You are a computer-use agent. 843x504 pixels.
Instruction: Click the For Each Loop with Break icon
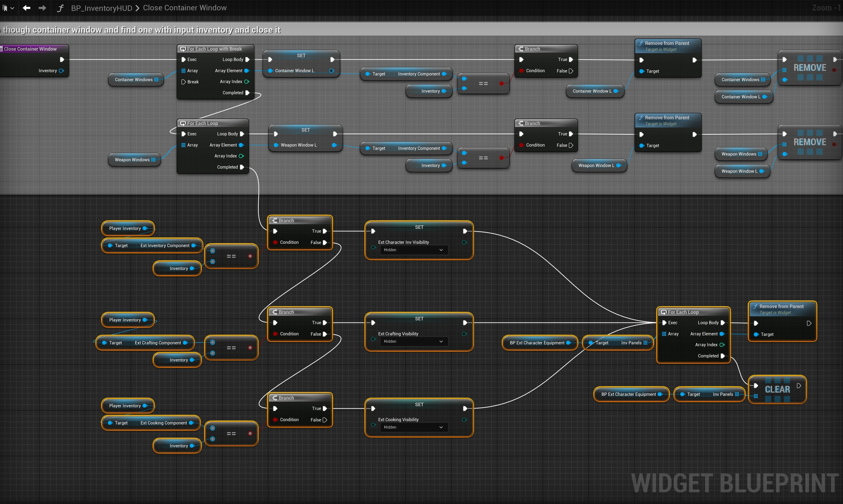[x=183, y=49]
